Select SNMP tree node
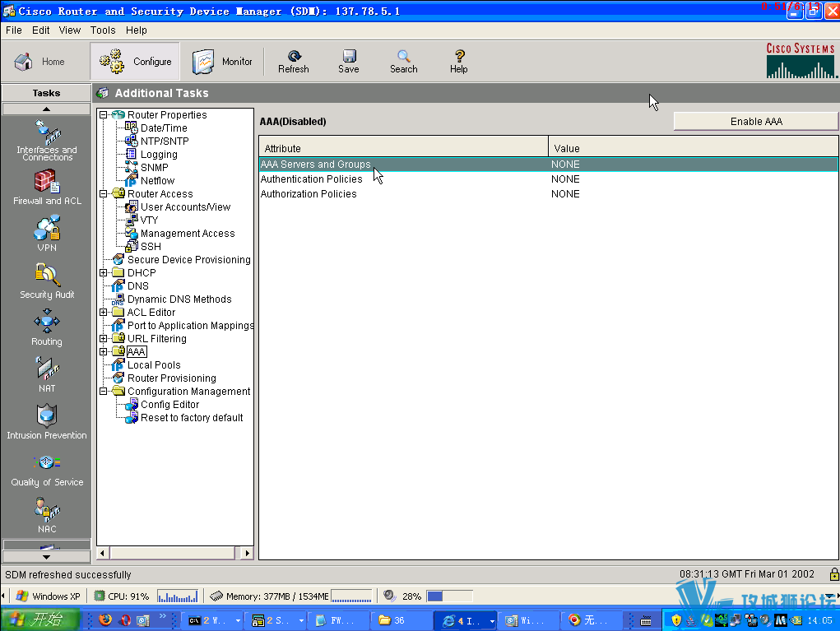840x631 pixels. coord(155,168)
